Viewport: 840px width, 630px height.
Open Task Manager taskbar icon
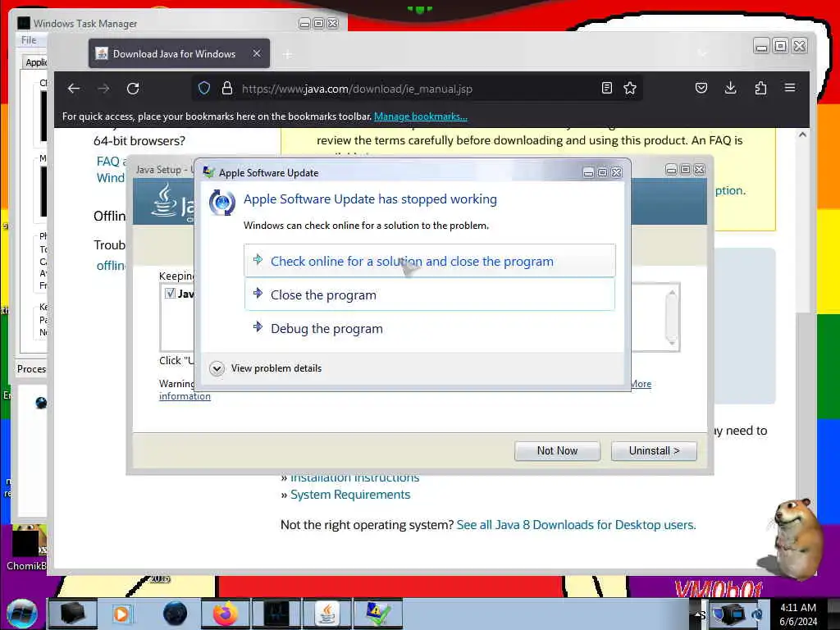[x=276, y=614]
